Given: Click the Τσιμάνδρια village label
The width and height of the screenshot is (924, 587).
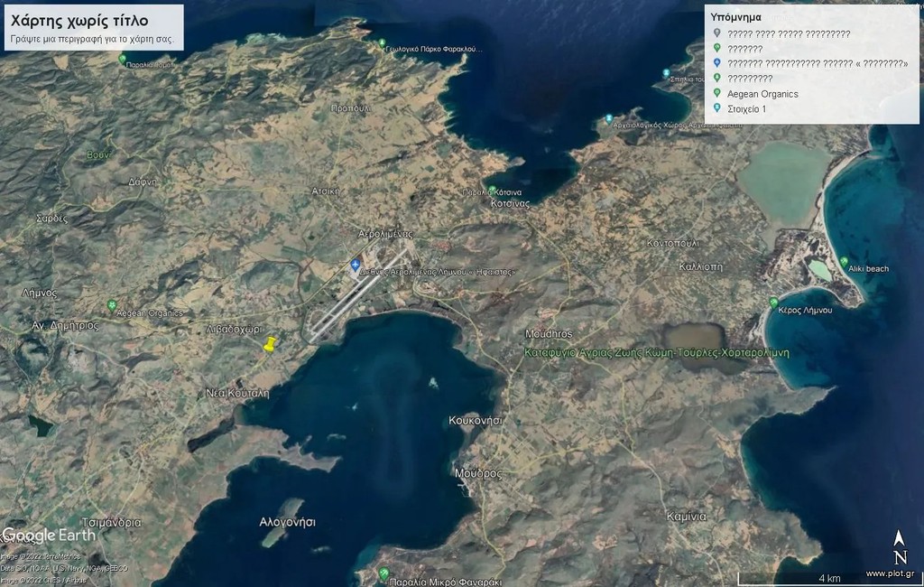Looking at the screenshot, I should 111,523.
